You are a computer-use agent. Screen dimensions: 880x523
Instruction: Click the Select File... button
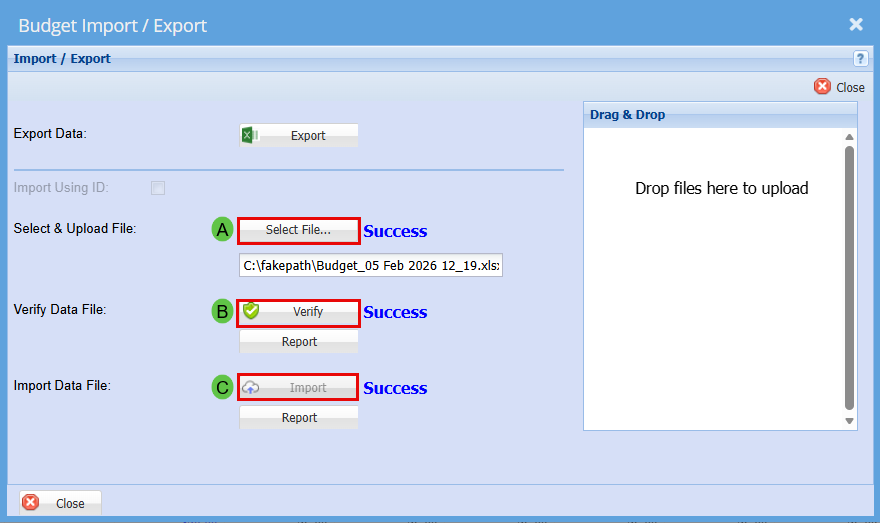[299, 231]
